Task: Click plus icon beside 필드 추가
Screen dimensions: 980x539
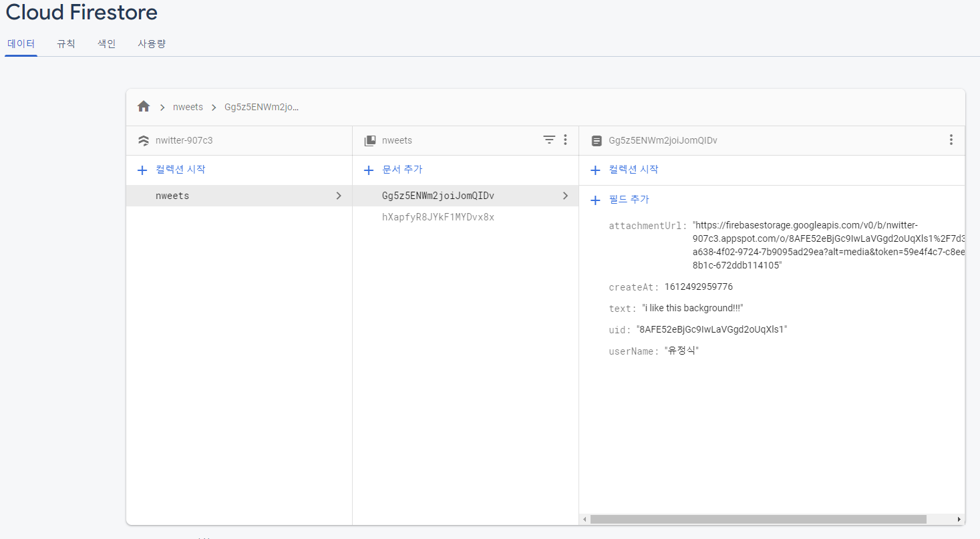Action: coord(595,200)
